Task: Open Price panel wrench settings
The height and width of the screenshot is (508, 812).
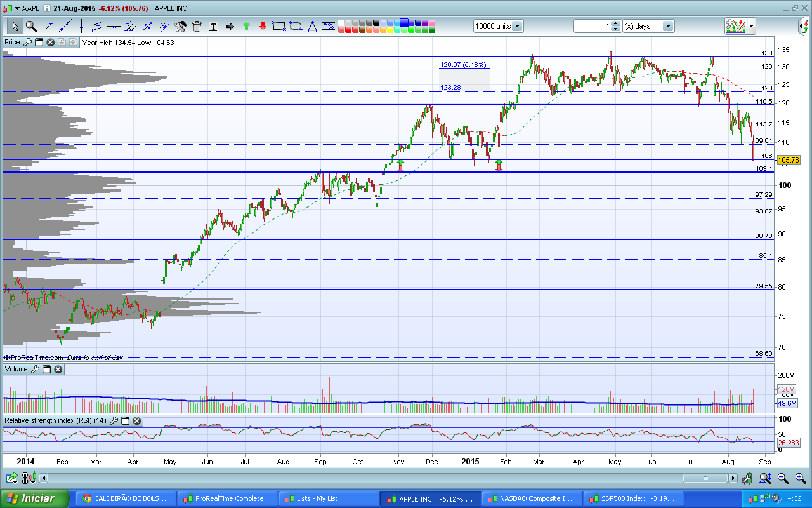Action: [x=27, y=43]
